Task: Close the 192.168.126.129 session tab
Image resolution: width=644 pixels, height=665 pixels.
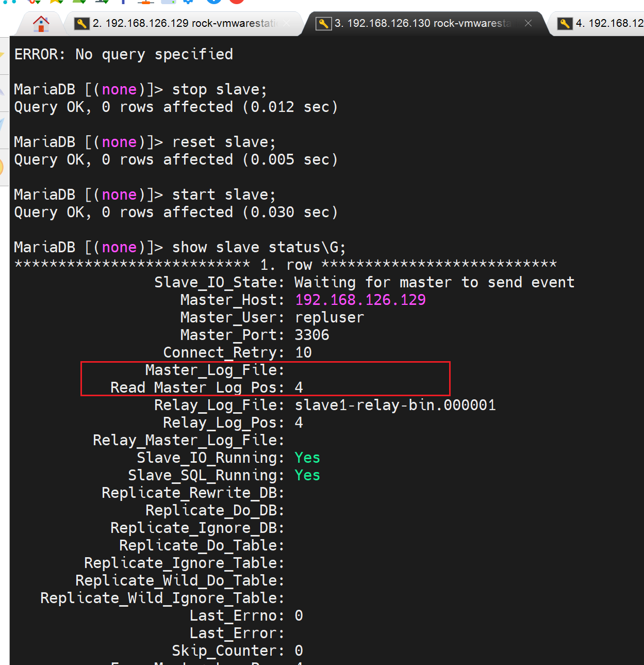Action: (287, 23)
